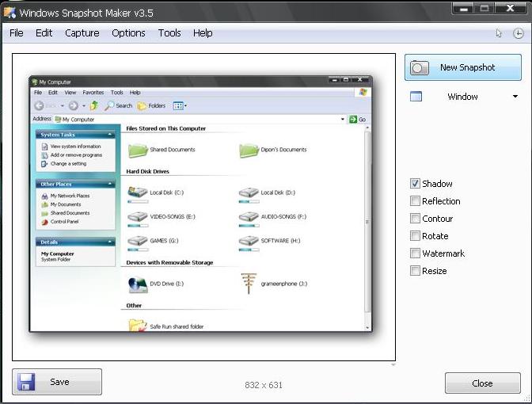Select DVD Drive (I:) icon
The image size is (532, 404).
click(138, 284)
